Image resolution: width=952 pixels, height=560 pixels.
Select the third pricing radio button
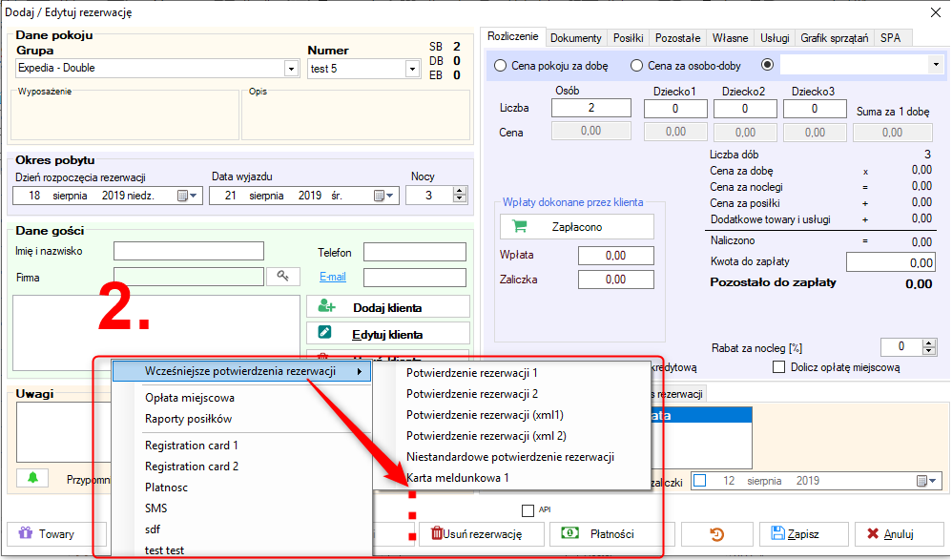[768, 64]
